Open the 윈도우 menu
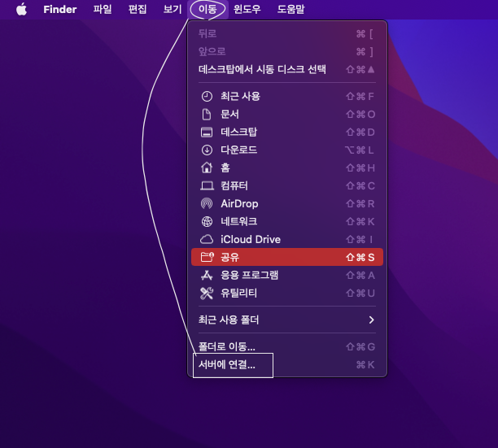Image resolution: width=498 pixels, height=448 pixels. 247,9
